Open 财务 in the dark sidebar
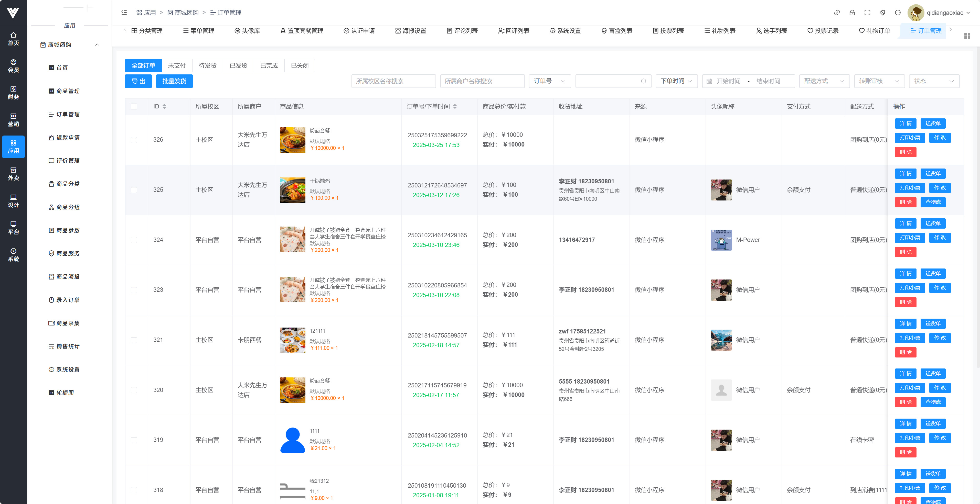 tap(13, 93)
